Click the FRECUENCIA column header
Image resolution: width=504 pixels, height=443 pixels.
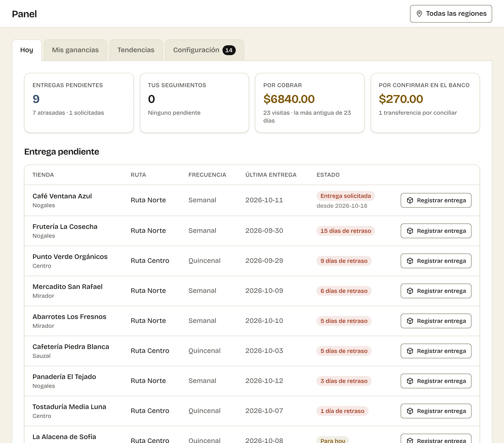coord(207,175)
